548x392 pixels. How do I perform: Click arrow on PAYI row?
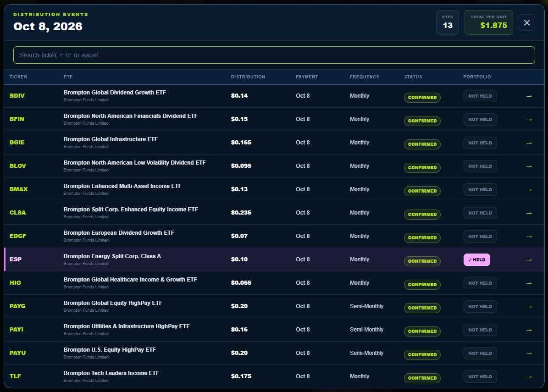[529, 330]
